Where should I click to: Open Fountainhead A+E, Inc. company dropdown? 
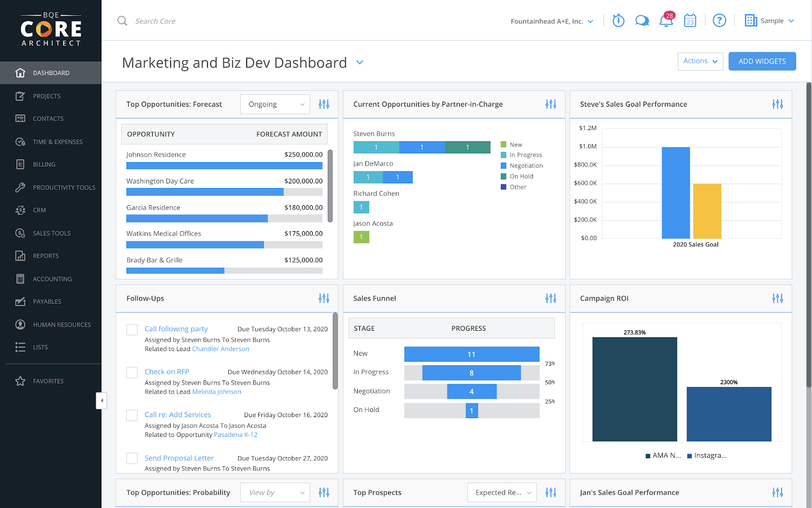pos(552,21)
